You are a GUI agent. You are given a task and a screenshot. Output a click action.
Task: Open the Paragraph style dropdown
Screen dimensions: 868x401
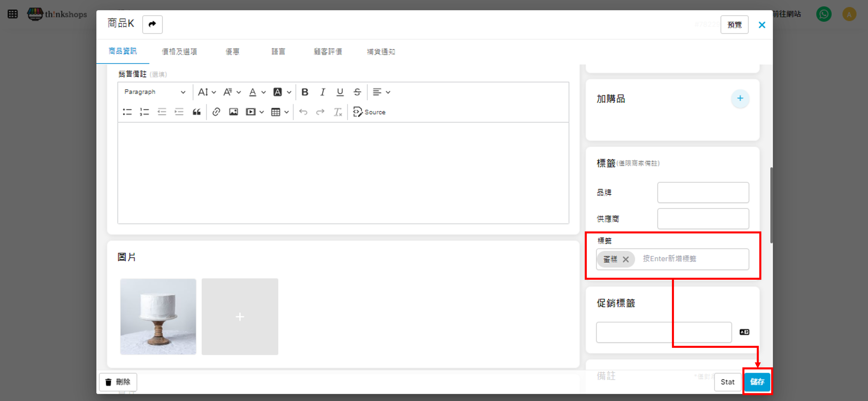click(154, 92)
